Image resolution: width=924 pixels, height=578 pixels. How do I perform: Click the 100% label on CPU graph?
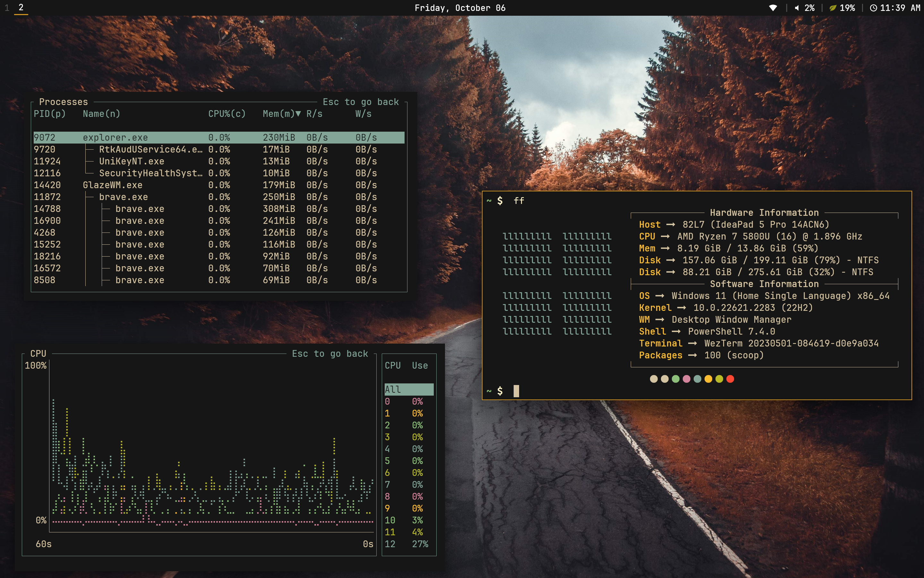[36, 366]
